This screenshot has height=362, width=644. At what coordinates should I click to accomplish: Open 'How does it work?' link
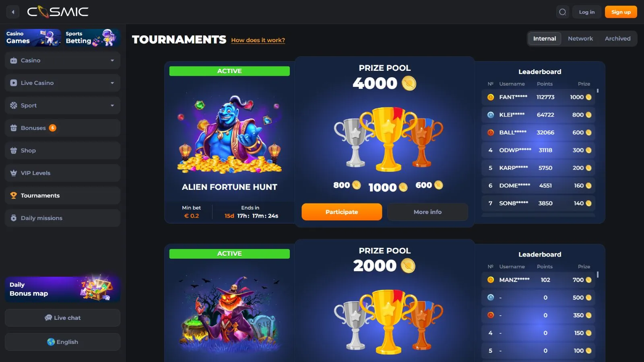coord(258,40)
